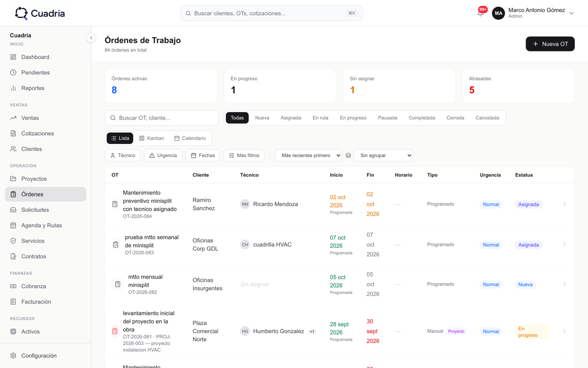Create a new order with Nueva OT
This screenshot has height=368, width=588.
point(550,44)
